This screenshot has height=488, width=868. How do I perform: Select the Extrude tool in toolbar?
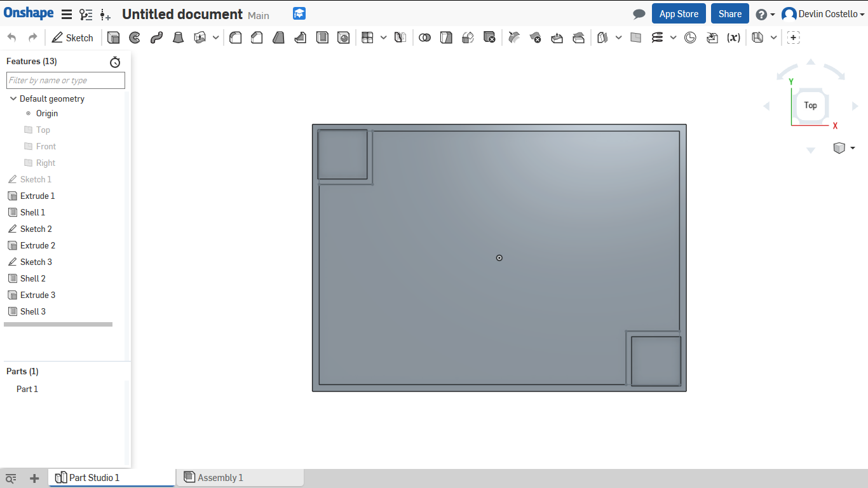click(113, 37)
